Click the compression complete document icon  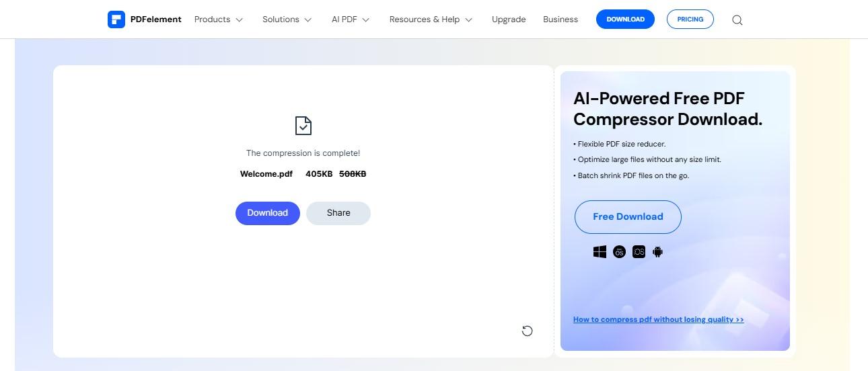[303, 126]
